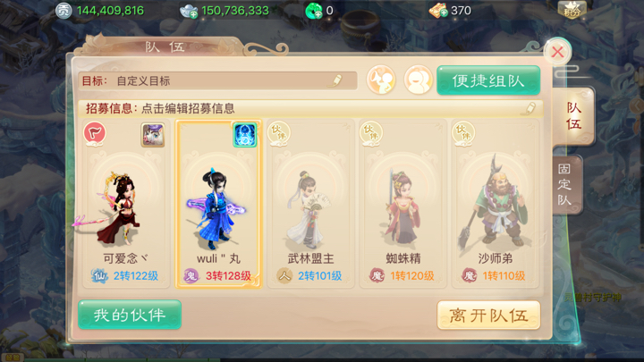Open the glowing blue pet icon on wuli 丸
The height and width of the screenshot is (362, 644).
point(245,135)
